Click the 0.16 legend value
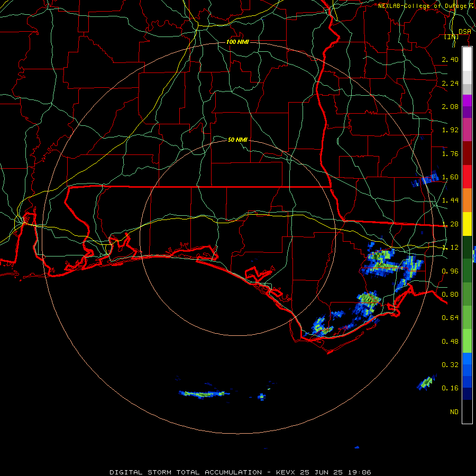This screenshot has height=476, width=476. pyautogui.click(x=450, y=388)
